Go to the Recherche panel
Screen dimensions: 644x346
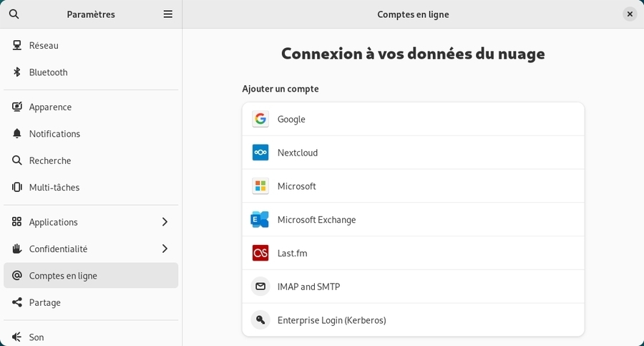pyautogui.click(x=91, y=160)
